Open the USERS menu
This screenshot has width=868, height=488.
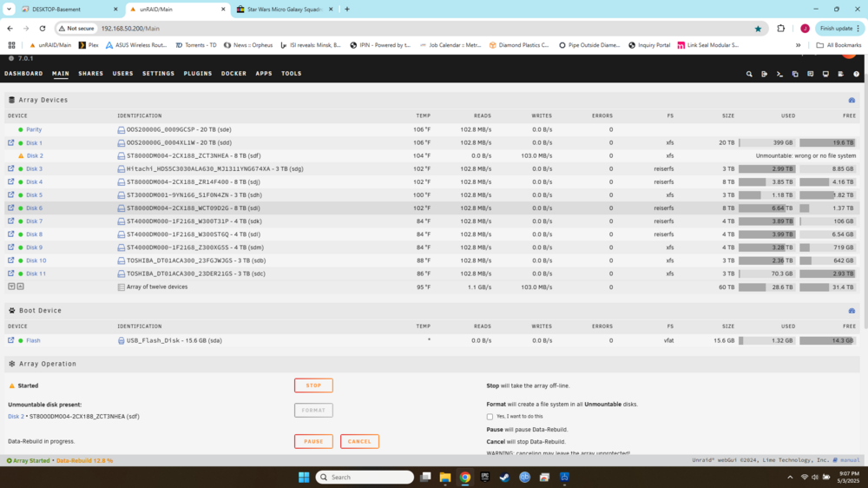[x=123, y=74]
